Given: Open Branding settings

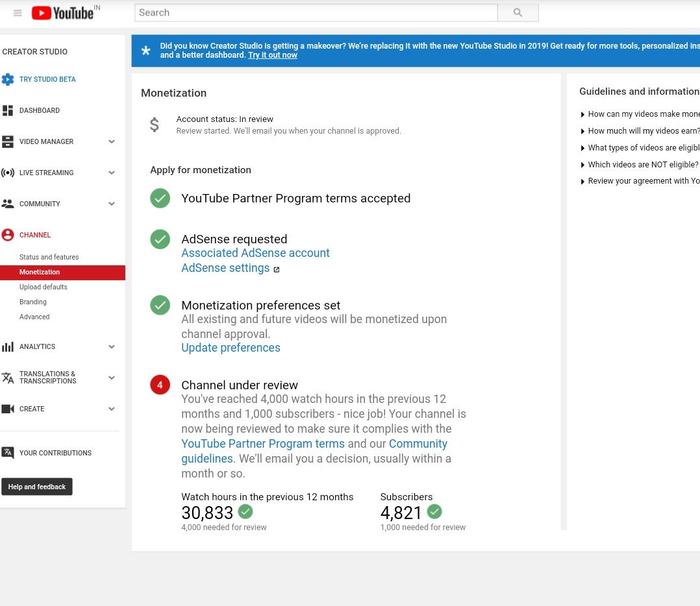Looking at the screenshot, I should pyautogui.click(x=33, y=302).
